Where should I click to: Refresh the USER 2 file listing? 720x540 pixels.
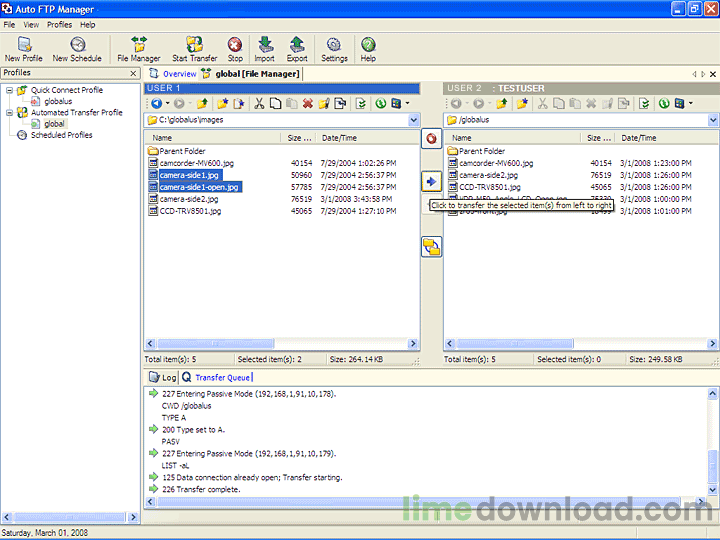click(664, 104)
